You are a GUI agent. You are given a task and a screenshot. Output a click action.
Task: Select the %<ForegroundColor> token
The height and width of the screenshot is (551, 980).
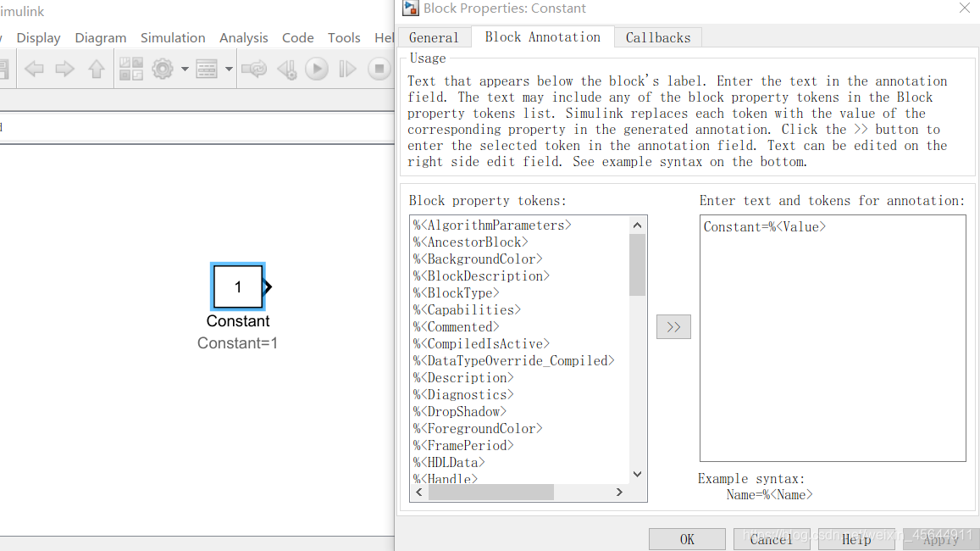[478, 428]
